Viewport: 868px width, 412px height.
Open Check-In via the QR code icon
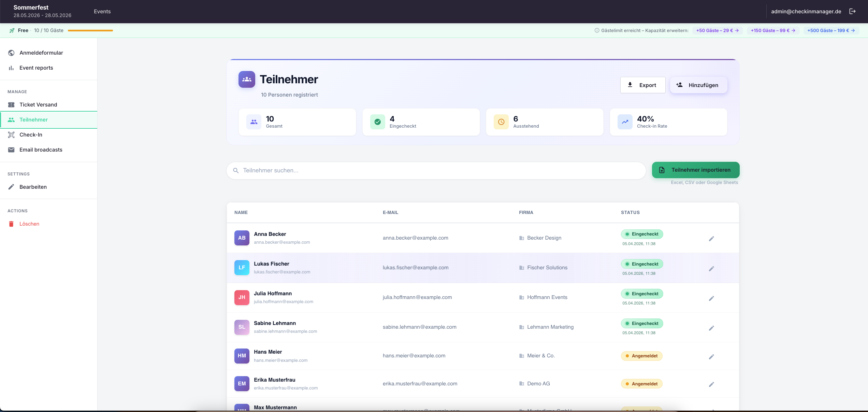[11, 134]
